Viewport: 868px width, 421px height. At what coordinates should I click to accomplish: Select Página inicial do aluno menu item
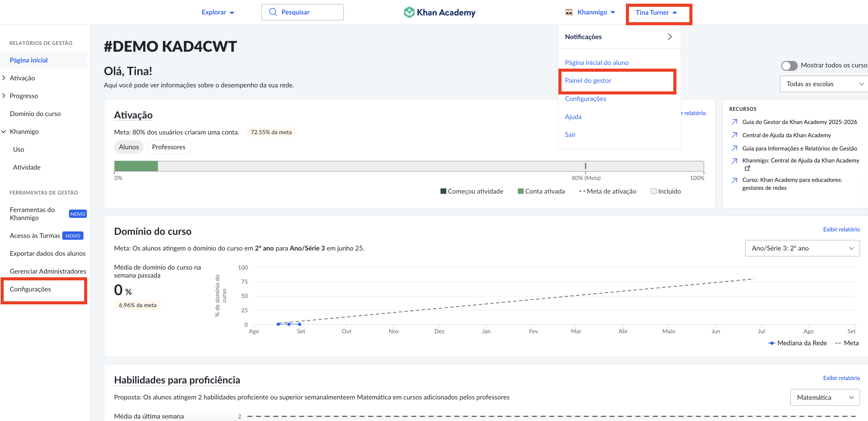tap(596, 62)
